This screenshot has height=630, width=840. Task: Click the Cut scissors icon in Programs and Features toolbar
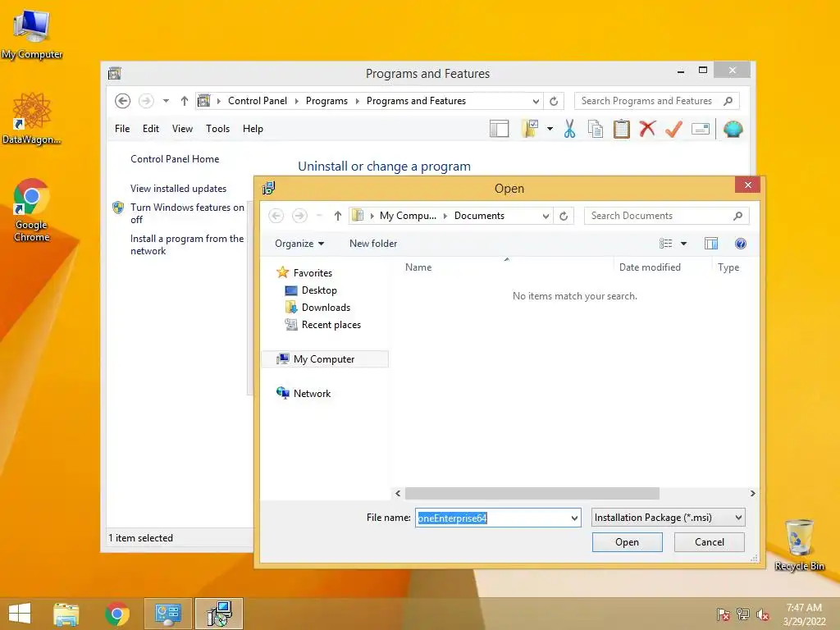click(569, 129)
